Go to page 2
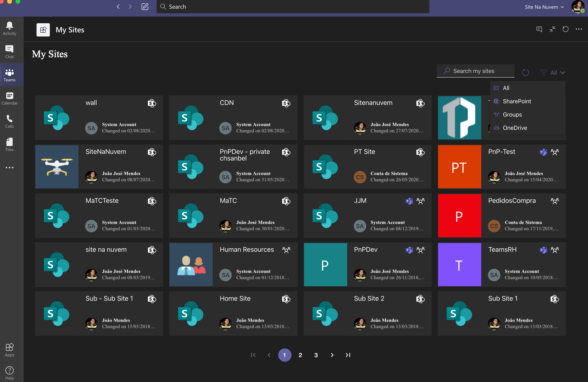 tap(300, 355)
